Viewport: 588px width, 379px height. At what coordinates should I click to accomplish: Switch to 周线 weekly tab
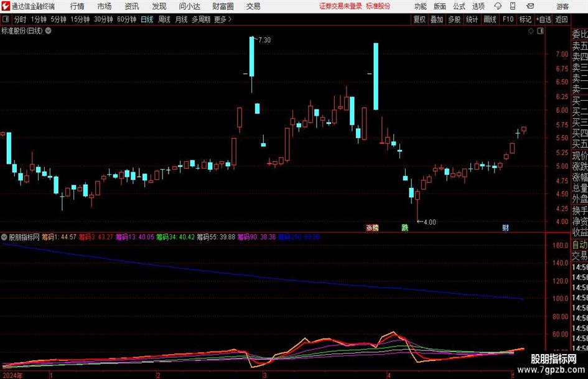click(164, 19)
